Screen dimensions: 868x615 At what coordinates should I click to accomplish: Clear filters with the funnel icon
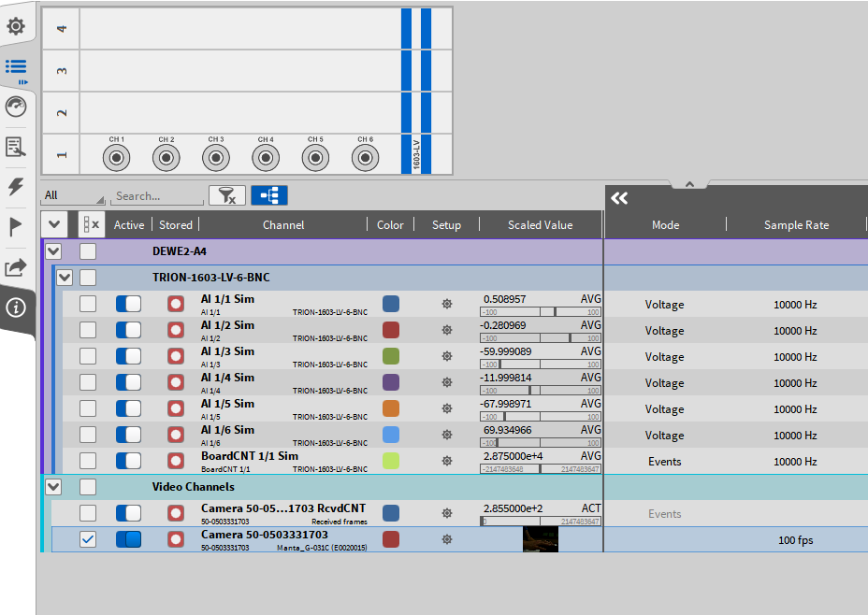[x=227, y=195]
